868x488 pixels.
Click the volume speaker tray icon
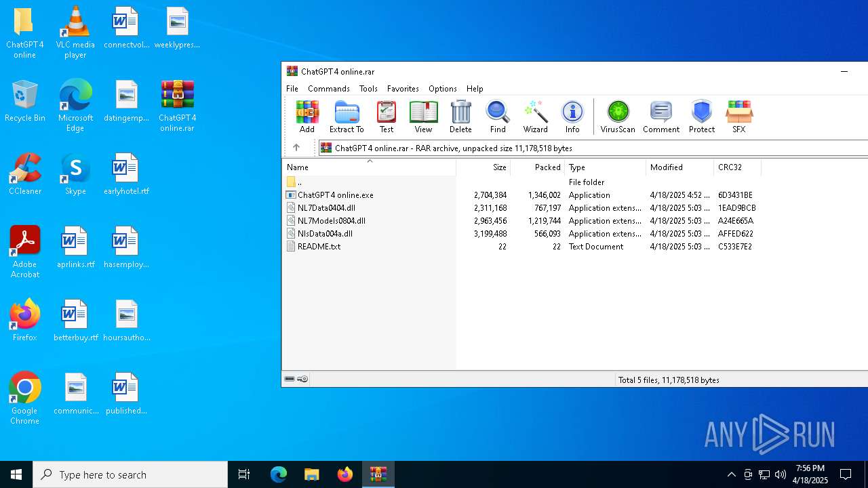781,474
